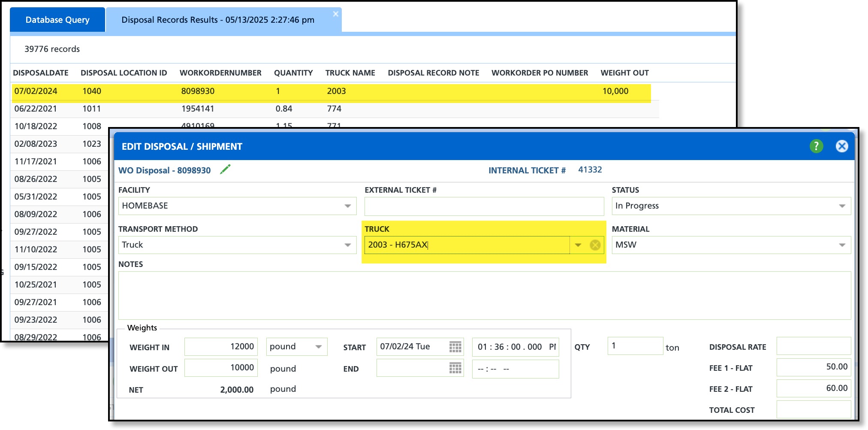Click the 11/17/2021 disposal date cell

(x=36, y=161)
